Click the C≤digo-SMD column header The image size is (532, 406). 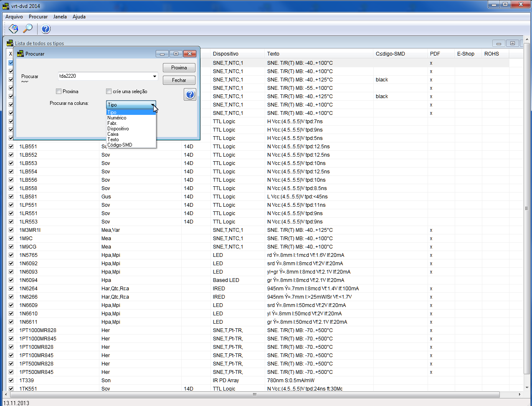[400, 54]
